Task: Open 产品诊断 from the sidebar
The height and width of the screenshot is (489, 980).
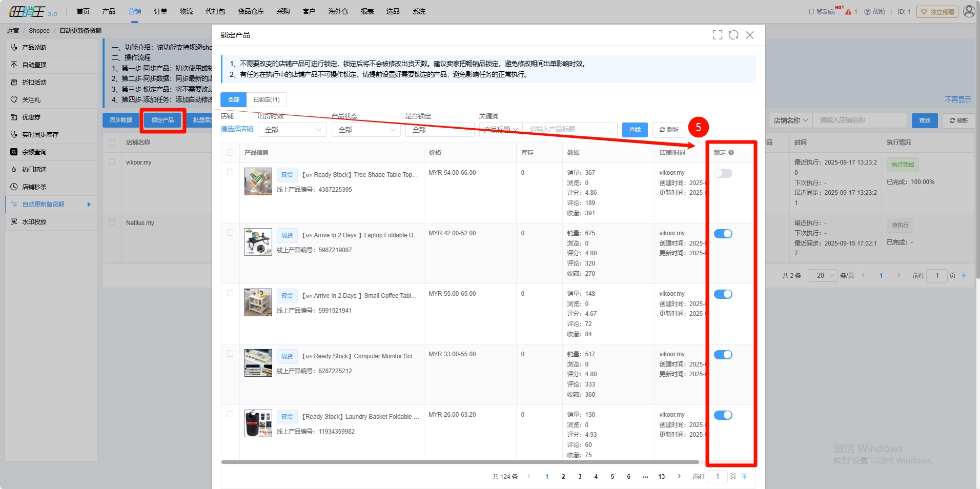Action: click(x=34, y=47)
